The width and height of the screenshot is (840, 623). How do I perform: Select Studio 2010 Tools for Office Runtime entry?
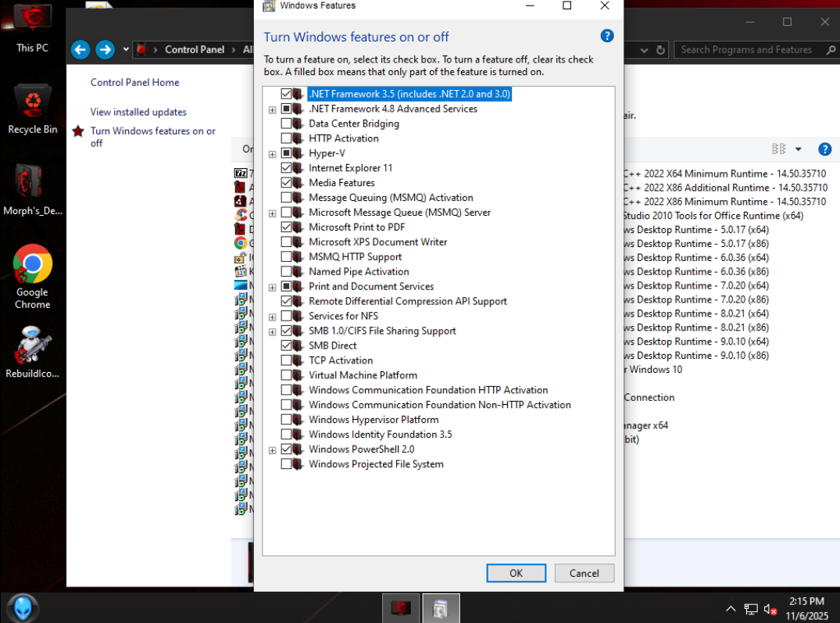(713, 215)
